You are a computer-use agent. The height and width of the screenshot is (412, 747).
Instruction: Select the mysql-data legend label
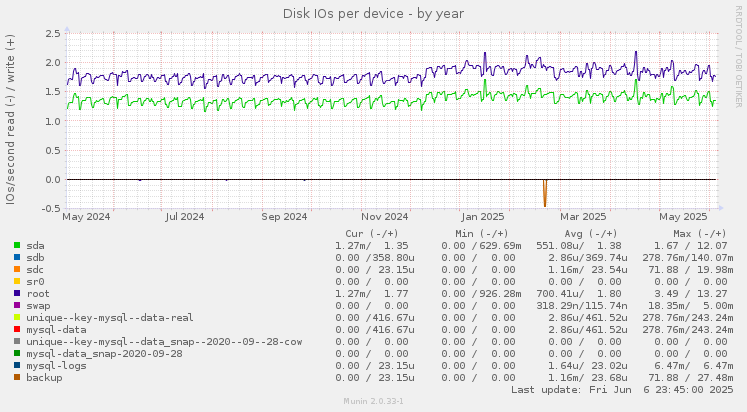56,330
